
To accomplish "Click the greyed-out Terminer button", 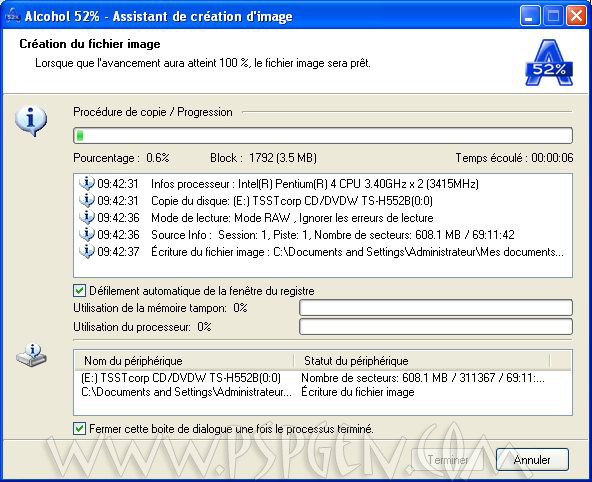I will coord(448,460).
